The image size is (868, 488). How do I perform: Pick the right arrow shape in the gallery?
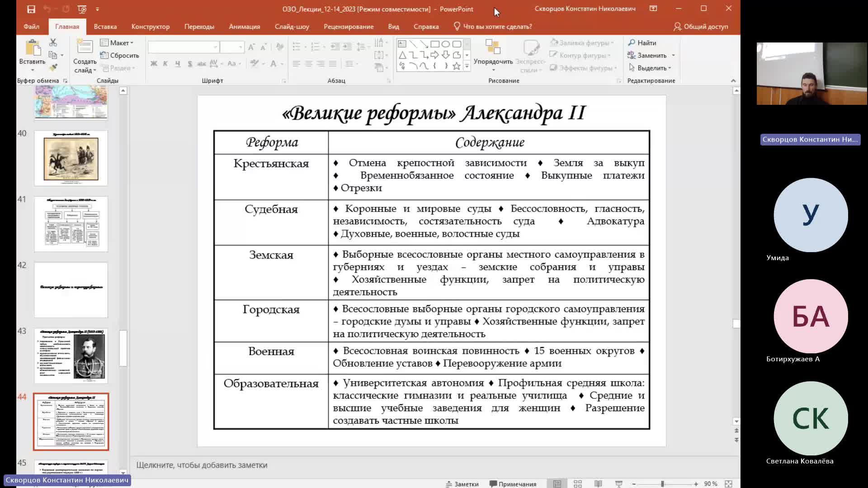tap(435, 55)
